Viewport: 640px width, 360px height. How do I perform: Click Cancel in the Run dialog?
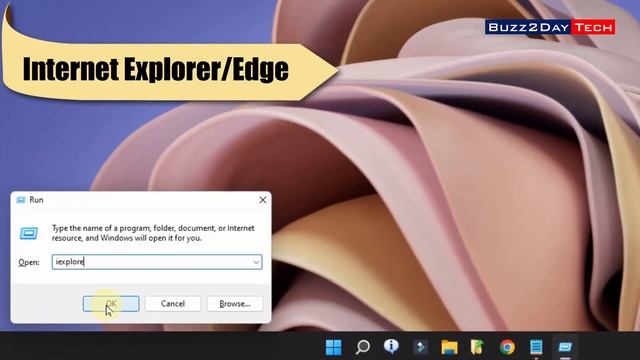173,304
